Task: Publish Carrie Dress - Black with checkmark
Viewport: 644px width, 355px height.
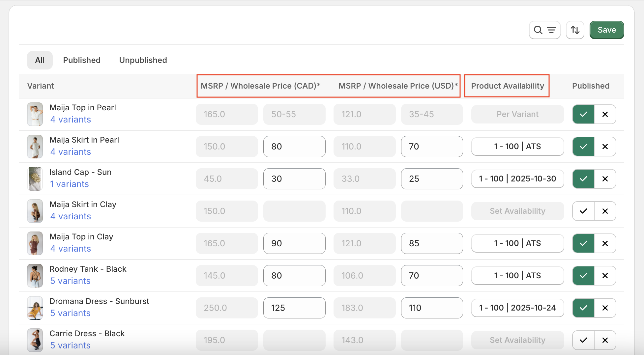Action: [x=583, y=340]
